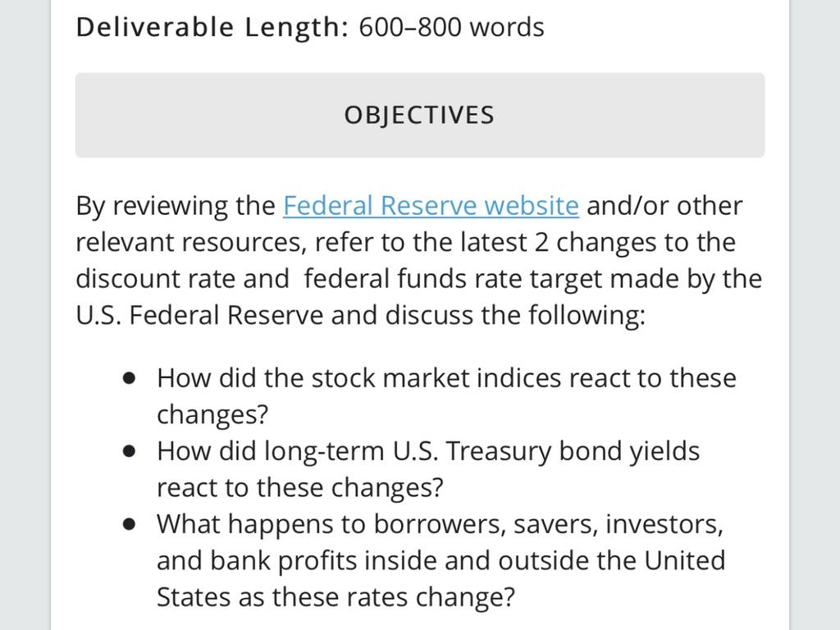840x630 pixels.
Task: Click the phrase "and/or other" after the link
Action: 664,206
